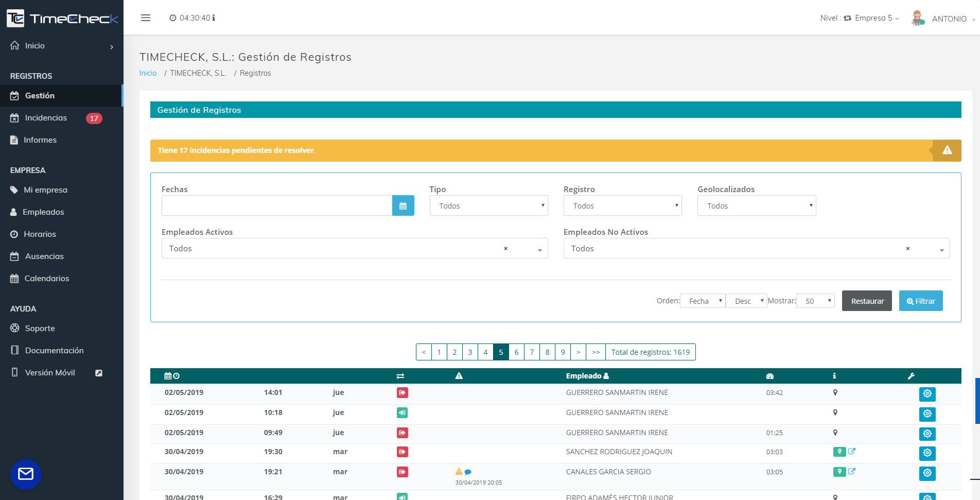This screenshot has width=980, height=500.
Task: Expand the Tipo dropdown
Action: 488,206
